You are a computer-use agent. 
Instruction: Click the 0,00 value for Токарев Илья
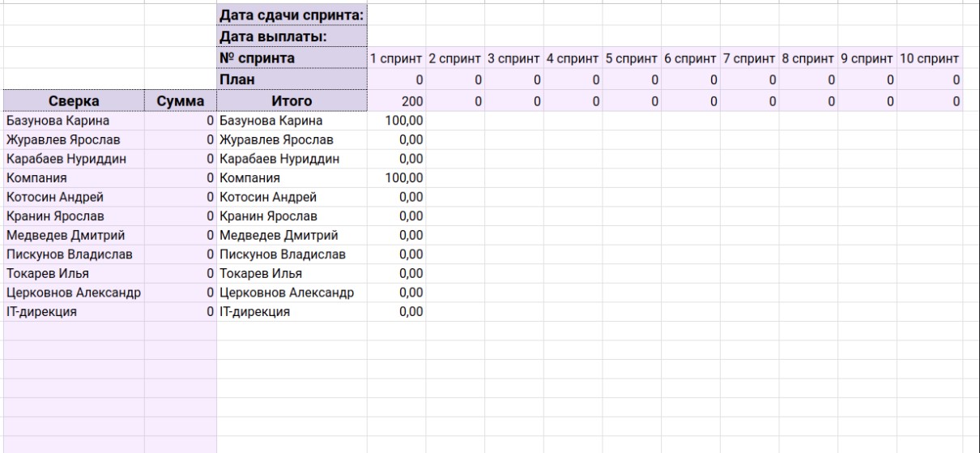[396, 273]
